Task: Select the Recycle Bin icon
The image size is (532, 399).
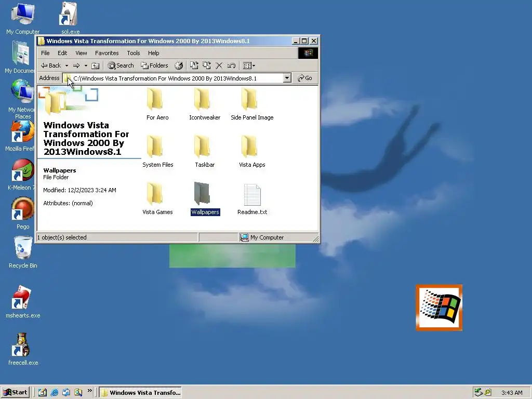Action: [23, 252]
